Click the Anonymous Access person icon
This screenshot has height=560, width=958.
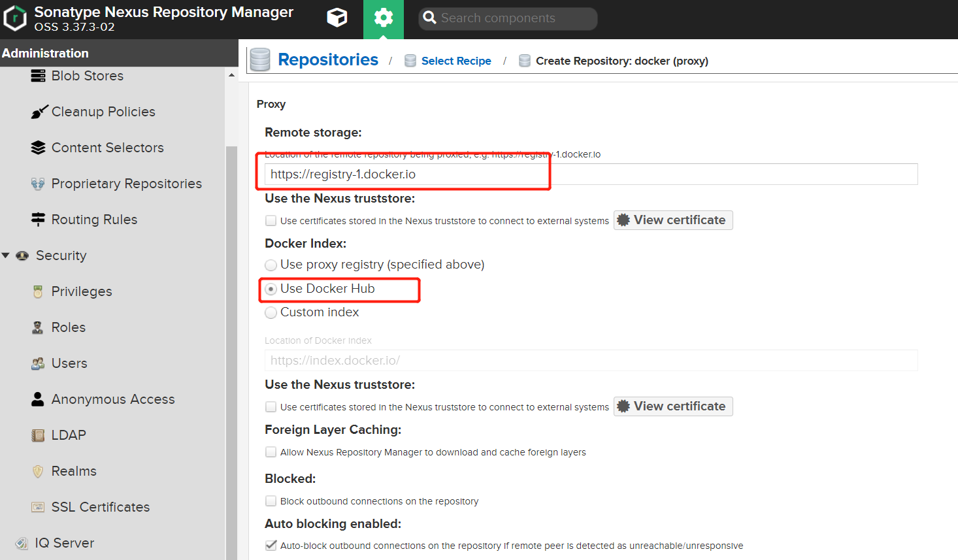(x=38, y=399)
